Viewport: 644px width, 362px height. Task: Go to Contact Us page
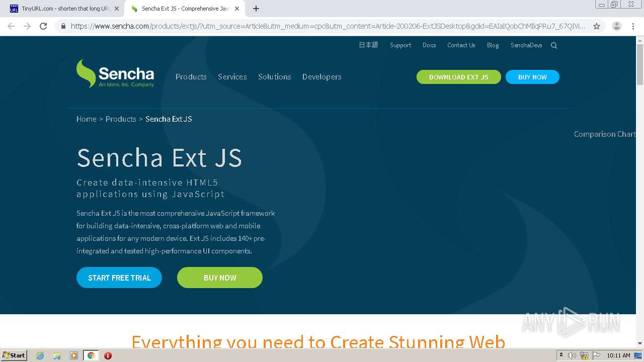(x=461, y=45)
